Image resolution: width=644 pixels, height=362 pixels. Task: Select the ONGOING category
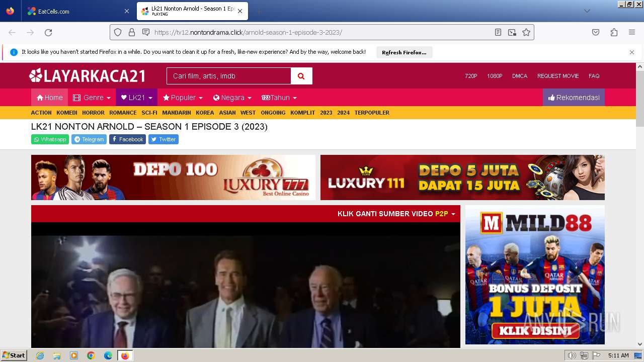coord(273,113)
